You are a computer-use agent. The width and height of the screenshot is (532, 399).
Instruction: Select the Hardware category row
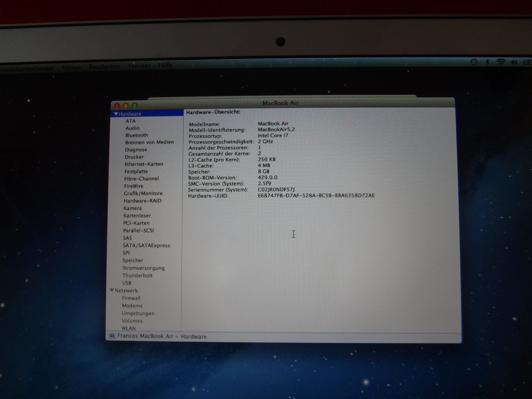pos(147,114)
